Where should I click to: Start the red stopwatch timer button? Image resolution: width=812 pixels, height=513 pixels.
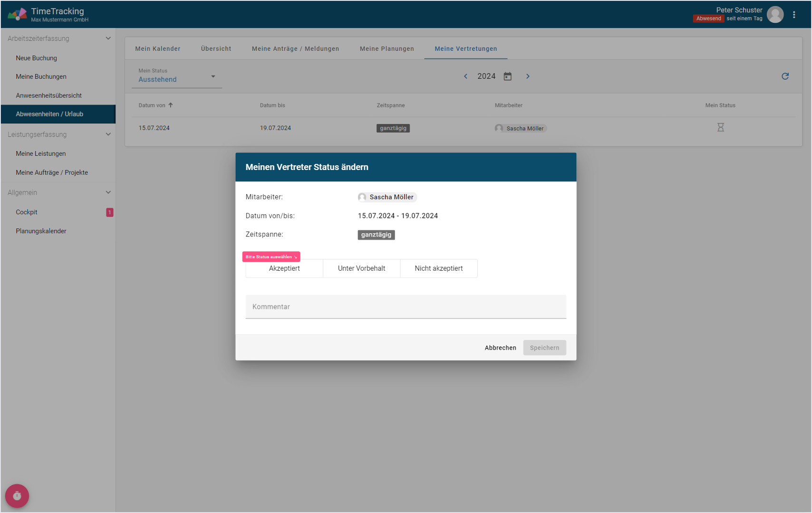(17, 496)
